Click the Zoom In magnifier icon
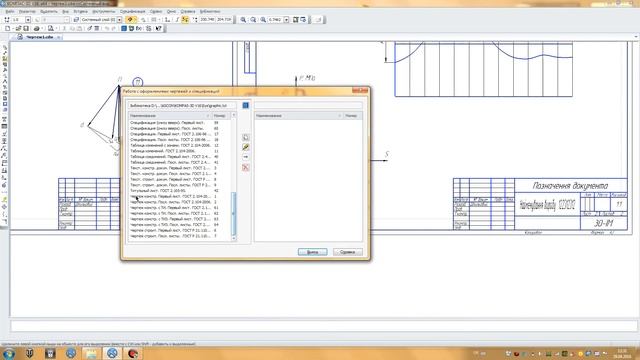This screenshot has width=640, height=360. coord(243,20)
